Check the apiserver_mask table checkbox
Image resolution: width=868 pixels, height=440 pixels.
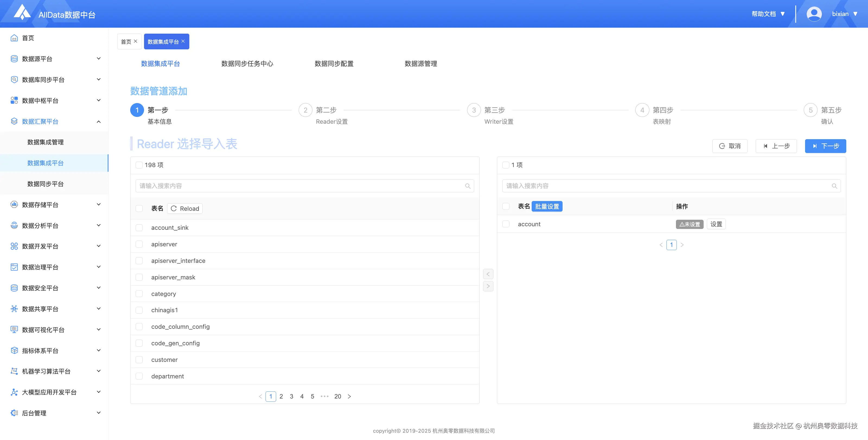139,277
